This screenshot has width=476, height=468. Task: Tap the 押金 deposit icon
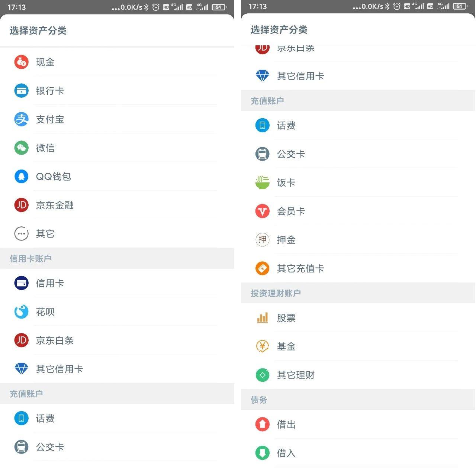click(x=263, y=240)
